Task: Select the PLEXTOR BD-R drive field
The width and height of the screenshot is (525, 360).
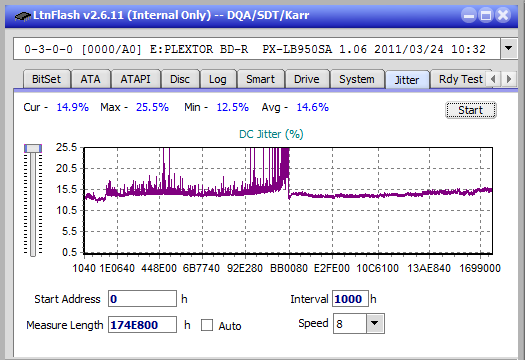Action: click(256, 49)
